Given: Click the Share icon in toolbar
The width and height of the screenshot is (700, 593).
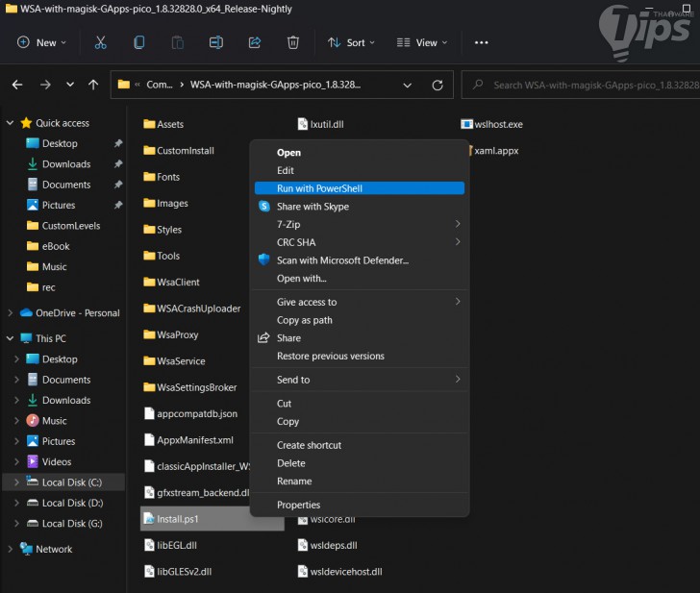Looking at the screenshot, I should [255, 42].
